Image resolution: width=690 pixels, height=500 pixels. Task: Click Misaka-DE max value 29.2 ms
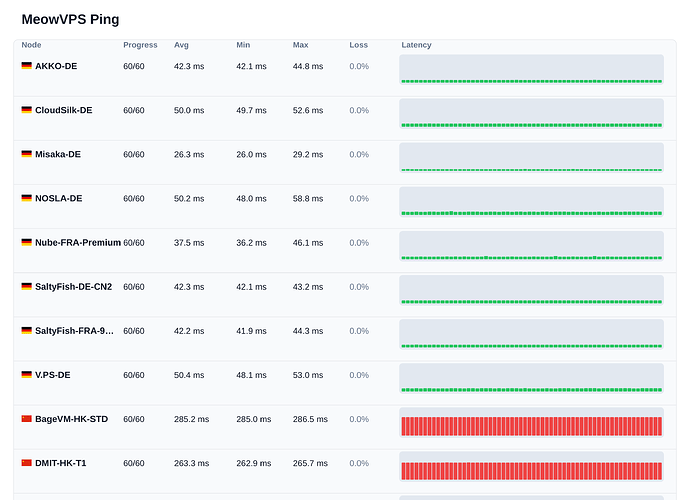click(x=308, y=154)
